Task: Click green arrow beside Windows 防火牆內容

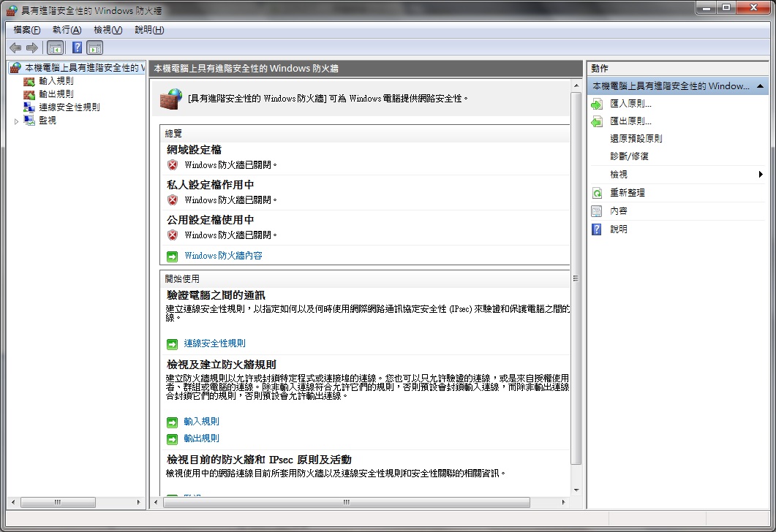Action: tap(172, 256)
